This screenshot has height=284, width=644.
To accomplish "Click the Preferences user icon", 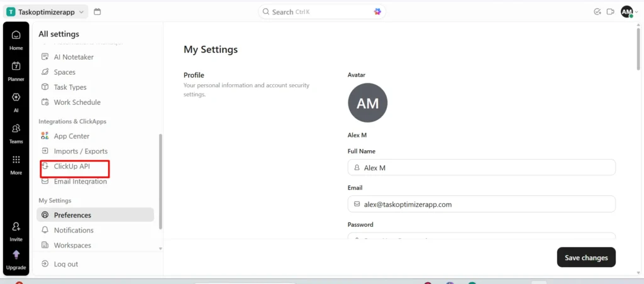I will [45, 215].
